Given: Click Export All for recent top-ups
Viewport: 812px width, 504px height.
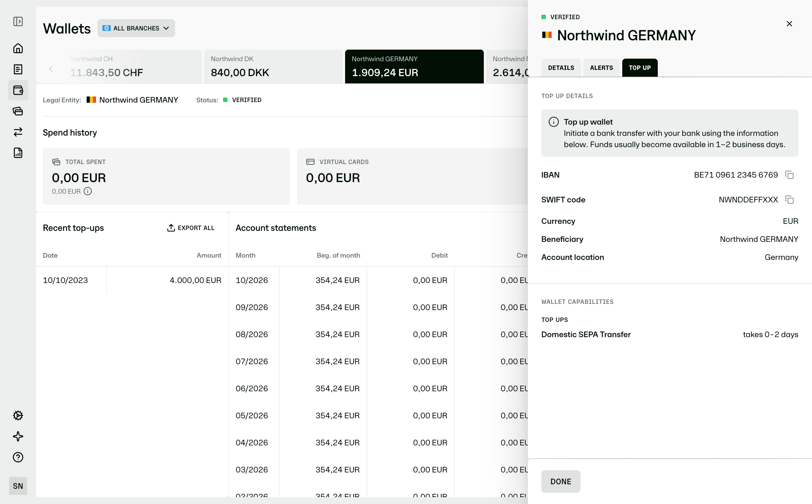Looking at the screenshot, I should [x=191, y=228].
